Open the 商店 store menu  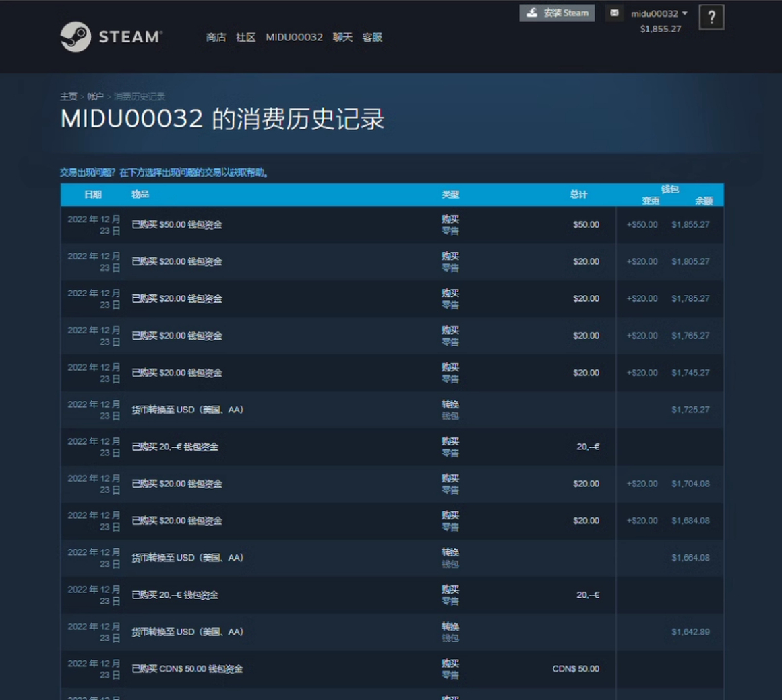(216, 37)
